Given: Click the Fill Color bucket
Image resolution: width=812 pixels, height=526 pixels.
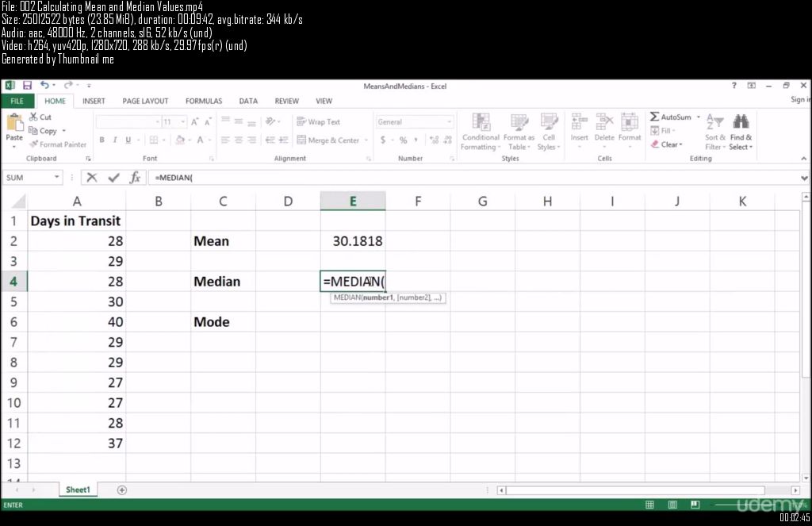Looking at the screenshot, I should coord(180,140).
